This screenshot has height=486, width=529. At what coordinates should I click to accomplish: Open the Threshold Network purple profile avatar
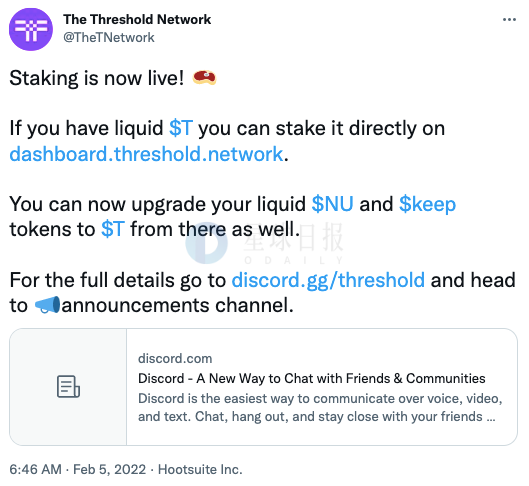[31, 29]
